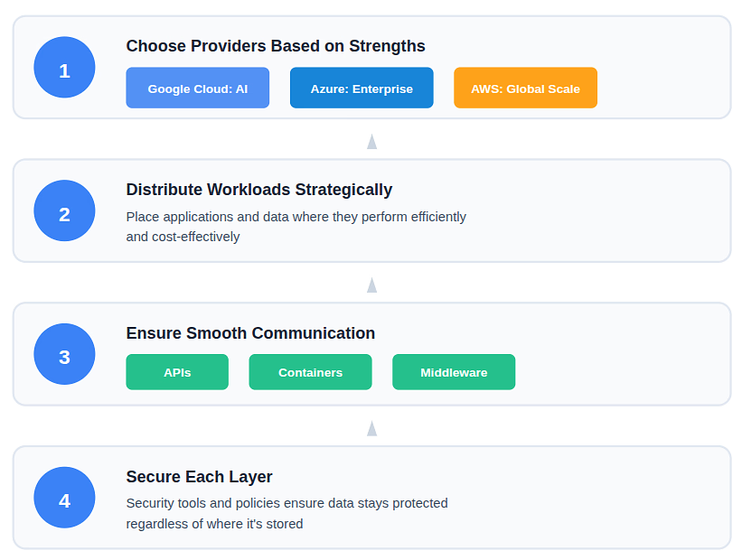This screenshot has height=560, width=742.
Task: Click the circular badge labeled 3
Action: (x=64, y=354)
